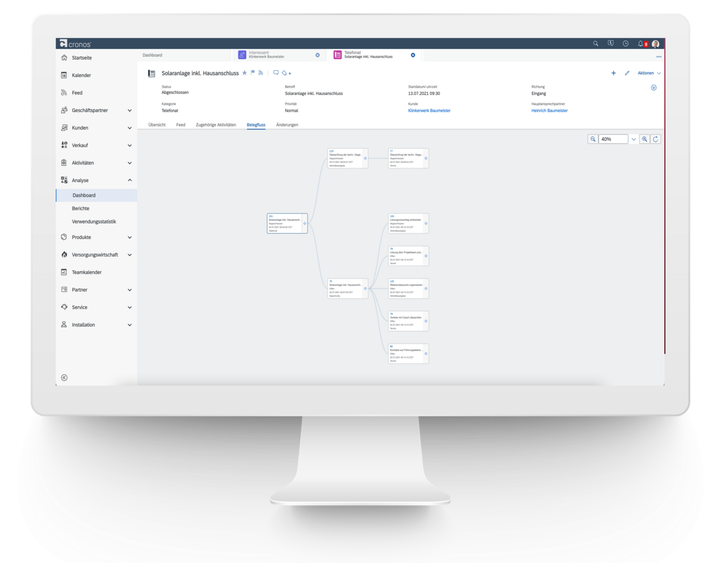Click the plus icon to add new item
Screen dimensions: 728x563
coord(613,74)
